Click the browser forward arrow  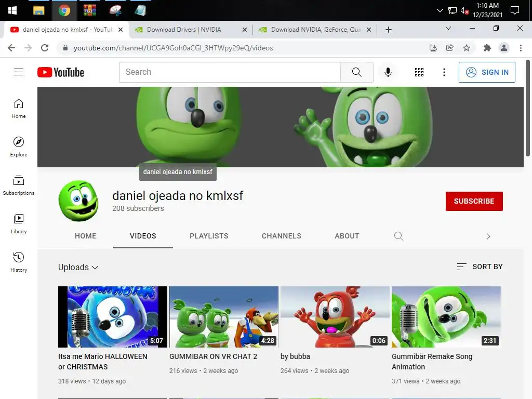pos(28,48)
